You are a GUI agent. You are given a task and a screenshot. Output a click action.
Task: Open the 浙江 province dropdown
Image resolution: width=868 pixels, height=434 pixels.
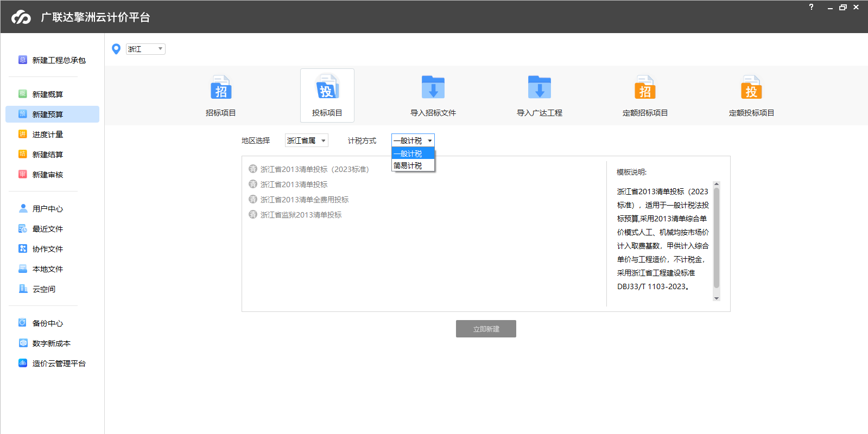coord(145,49)
